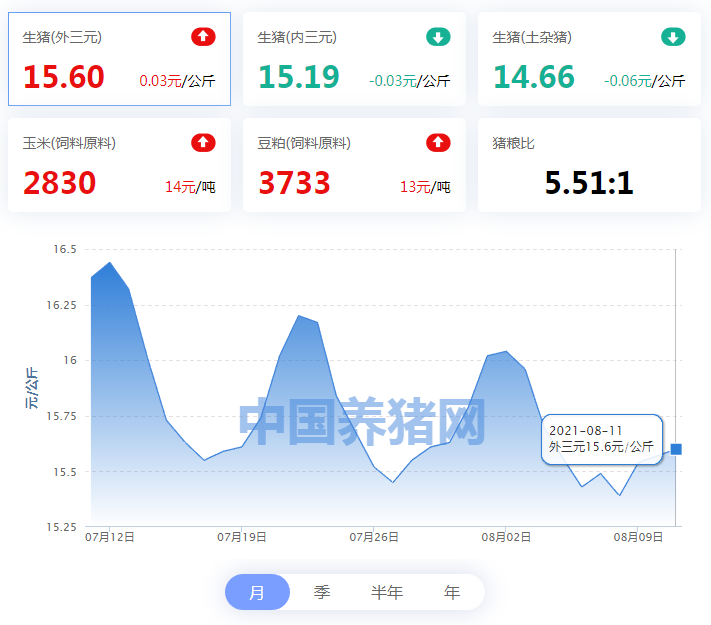Click the 07月26日 axis label
The image size is (711, 625).
pyautogui.click(x=374, y=537)
